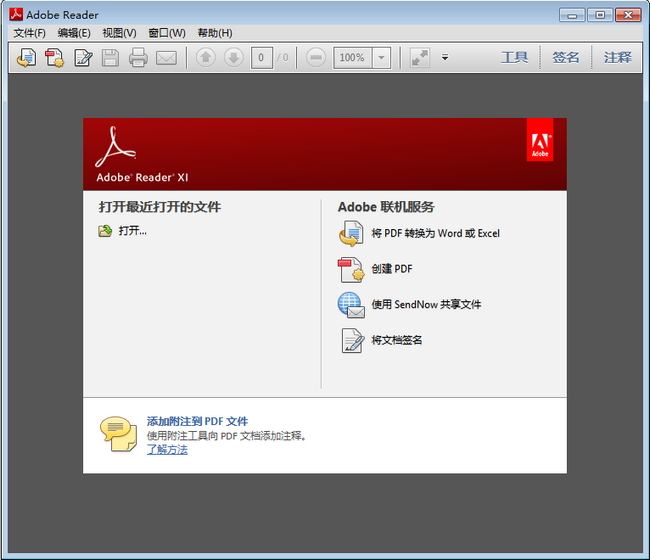Maximize the Adobe Reader window
This screenshot has height=560, width=650.
600,15
